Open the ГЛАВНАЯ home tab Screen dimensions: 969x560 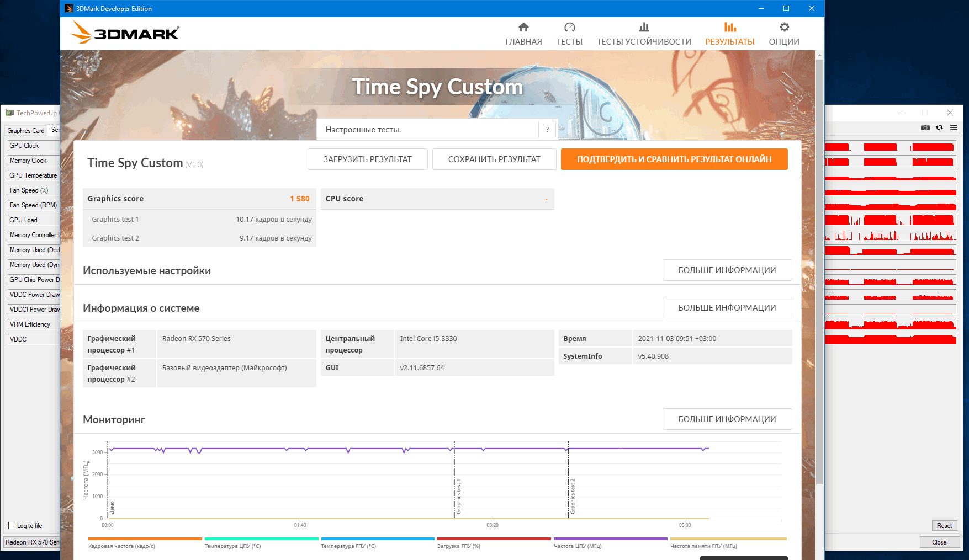click(x=523, y=34)
